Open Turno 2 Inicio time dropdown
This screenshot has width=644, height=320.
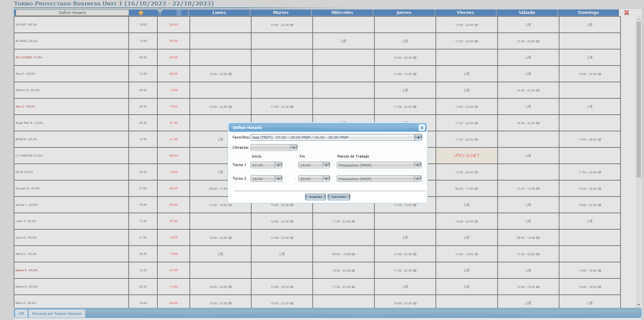[278, 179]
